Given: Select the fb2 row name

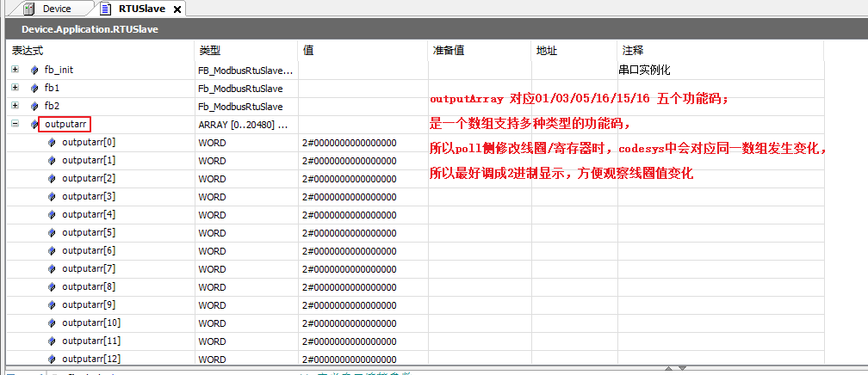Looking at the screenshot, I should (x=52, y=107).
